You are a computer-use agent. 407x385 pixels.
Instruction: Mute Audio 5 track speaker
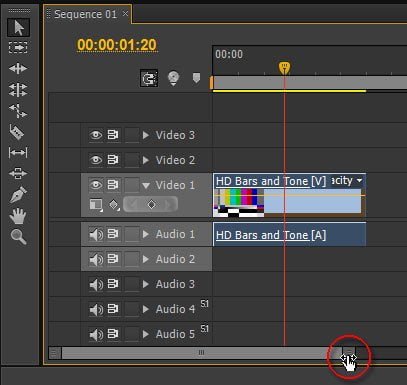click(96, 335)
